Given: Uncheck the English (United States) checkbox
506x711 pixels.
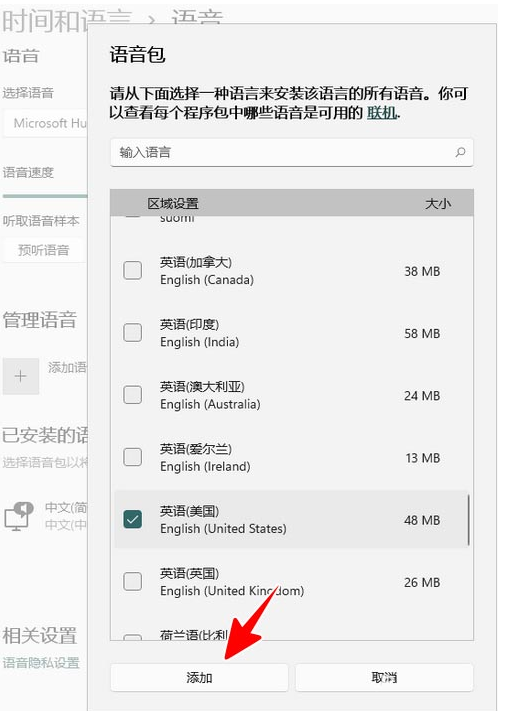Looking at the screenshot, I should pos(132,520).
